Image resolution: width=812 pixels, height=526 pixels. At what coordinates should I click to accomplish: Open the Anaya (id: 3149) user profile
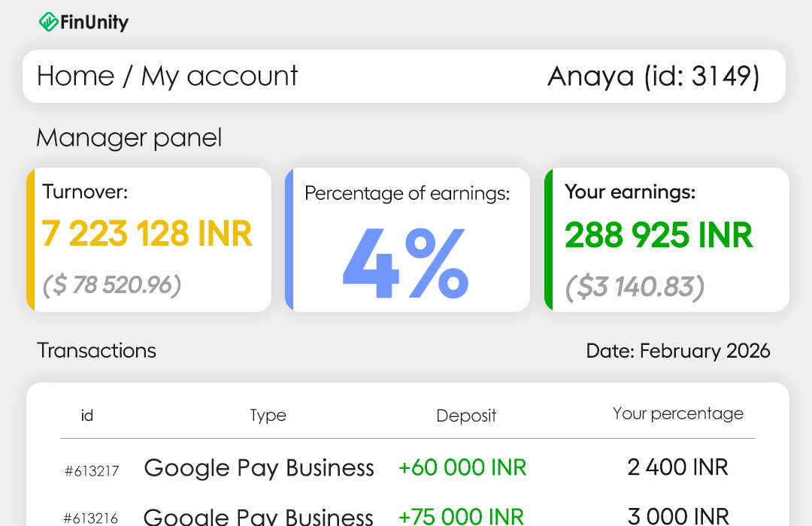click(x=653, y=76)
